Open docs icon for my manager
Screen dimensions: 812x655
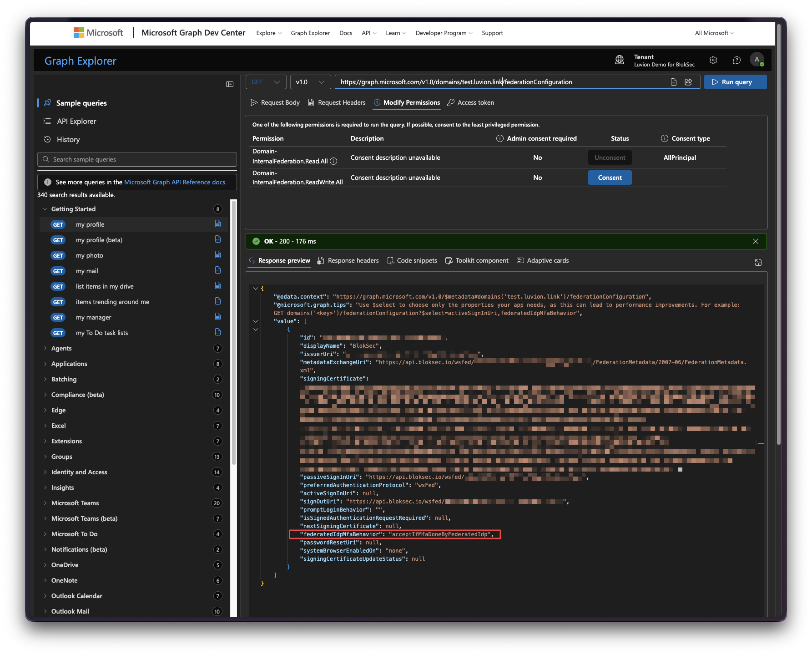tap(218, 317)
